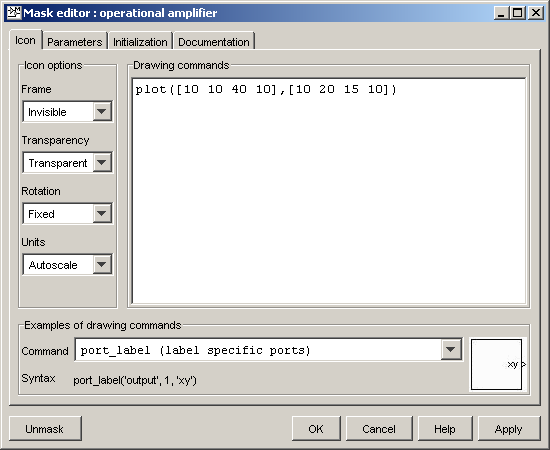Select the Icon tab
550x450 pixels.
click(25, 40)
